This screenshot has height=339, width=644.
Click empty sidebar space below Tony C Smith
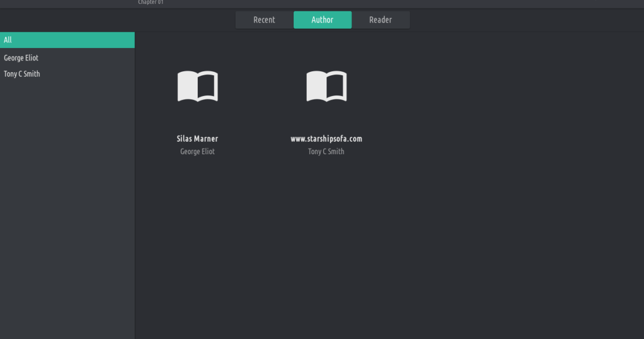click(x=67, y=198)
